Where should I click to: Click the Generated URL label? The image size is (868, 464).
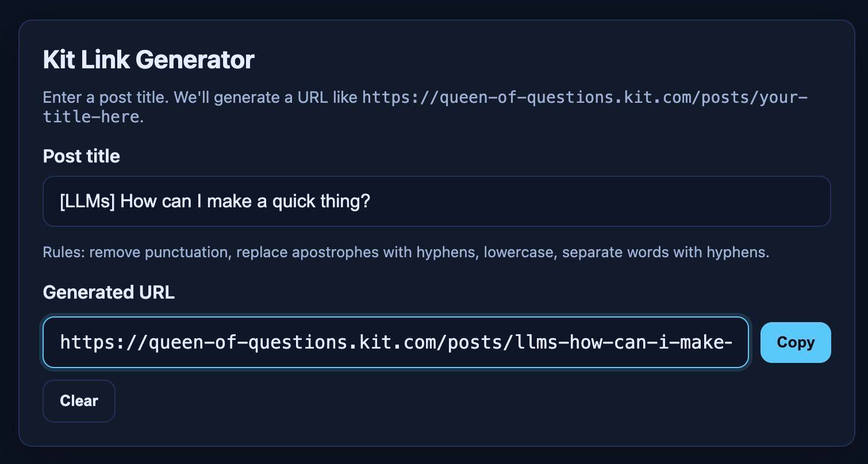pyautogui.click(x=108, y=292)
